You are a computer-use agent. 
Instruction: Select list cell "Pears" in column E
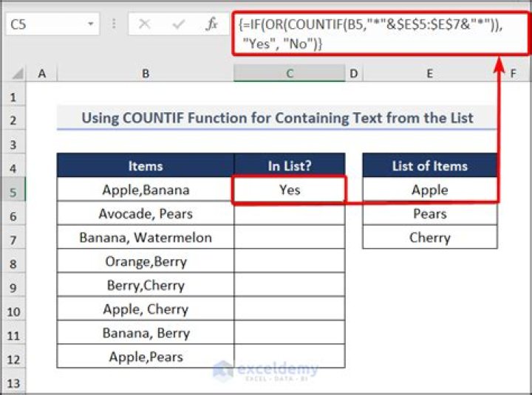coord(429,213)
